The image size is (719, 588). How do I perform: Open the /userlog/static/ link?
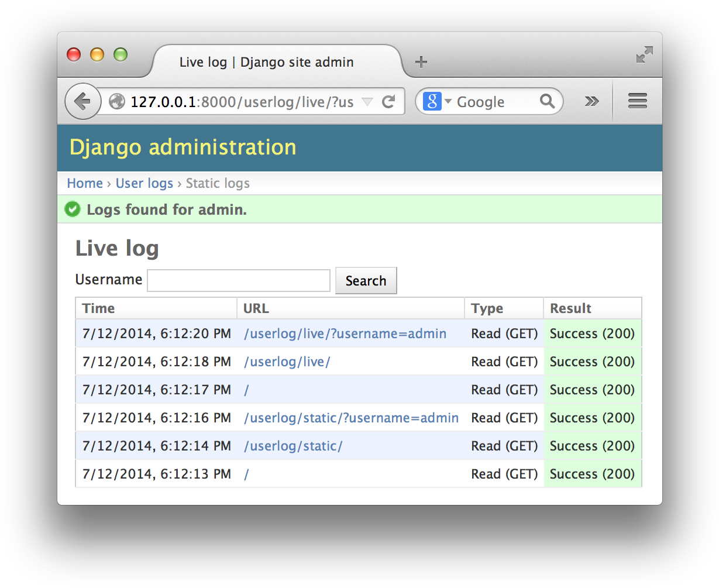293,446
